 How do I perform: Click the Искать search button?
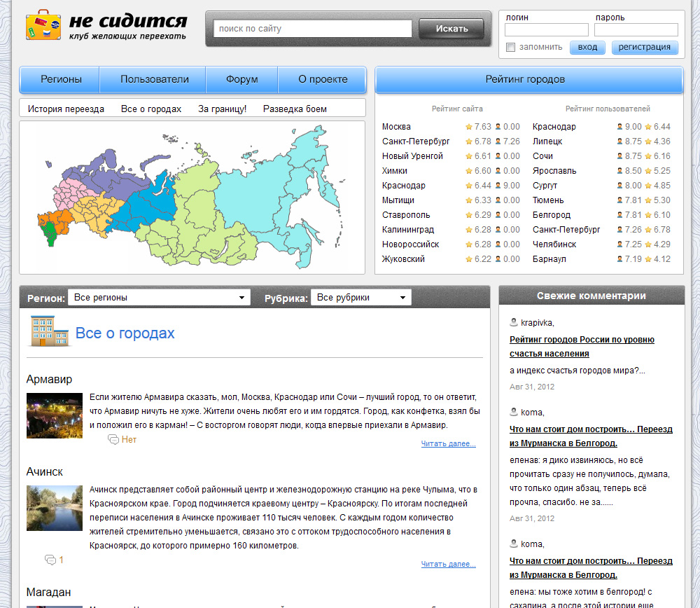pyautogui.click(x=451, y=29)
